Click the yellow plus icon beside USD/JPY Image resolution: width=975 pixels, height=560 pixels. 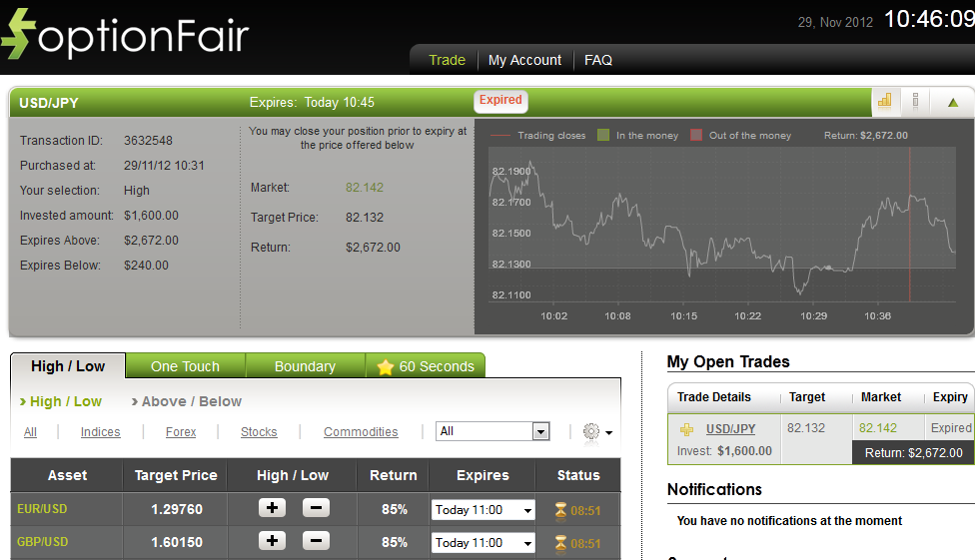click(x=686, y=429)
